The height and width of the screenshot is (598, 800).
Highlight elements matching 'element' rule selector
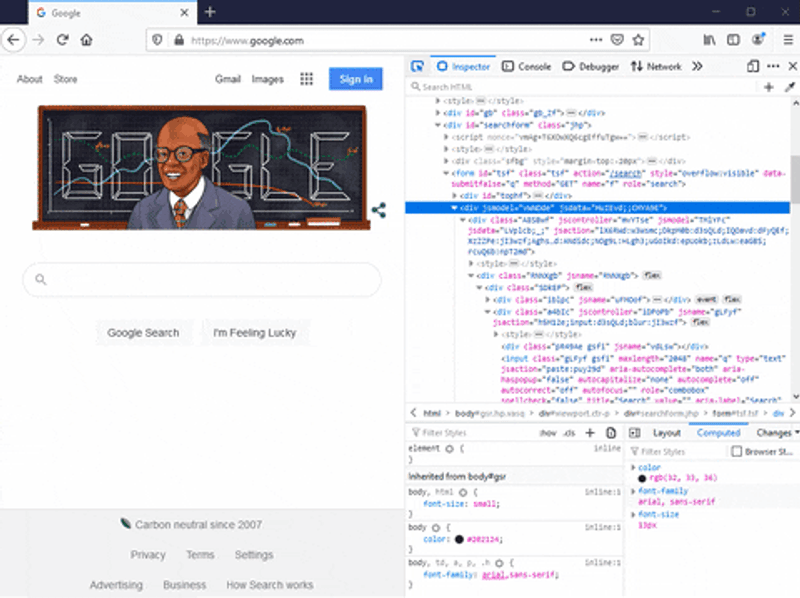pyautogui.click(x=449, y=449)
